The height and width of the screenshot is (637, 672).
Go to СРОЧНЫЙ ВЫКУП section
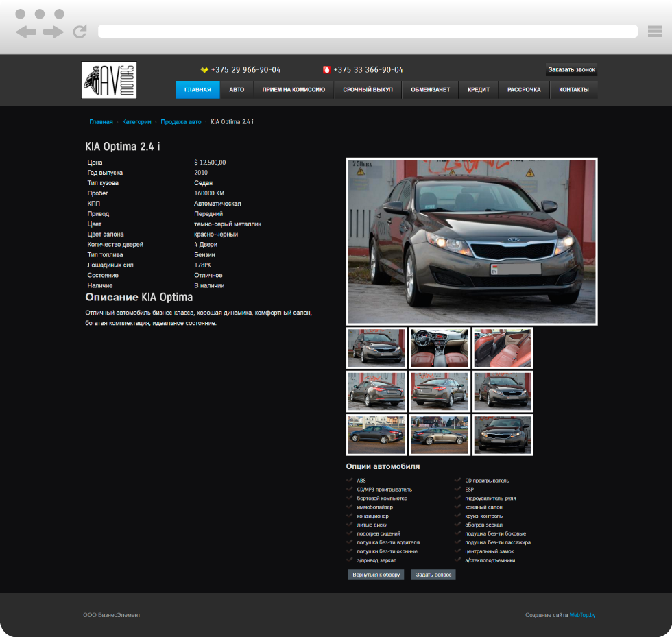coord(368,90)
